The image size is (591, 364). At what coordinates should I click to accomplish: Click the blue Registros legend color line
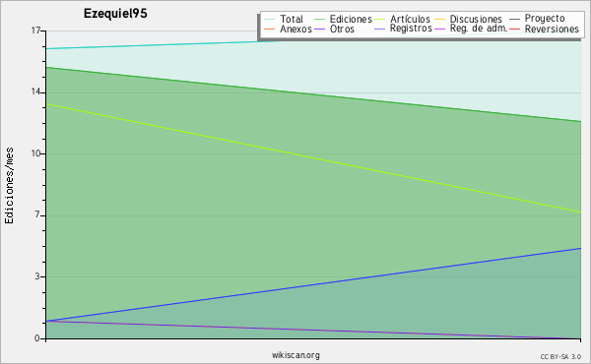click(x=379, y=29)
